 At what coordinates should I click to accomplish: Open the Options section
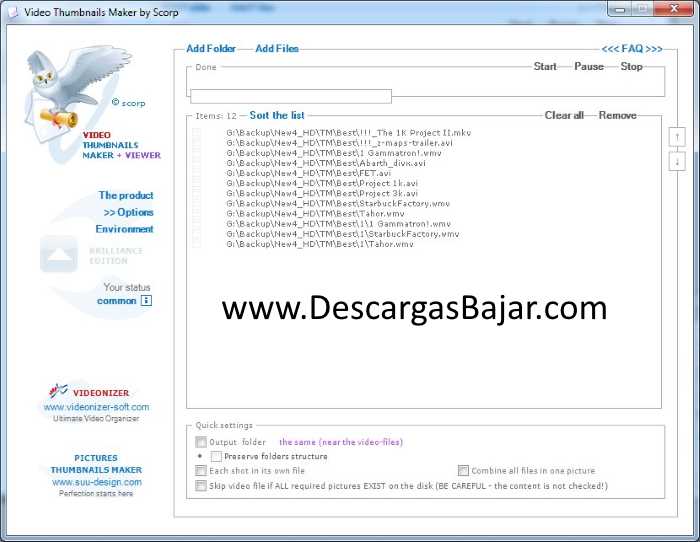point(129,212)
